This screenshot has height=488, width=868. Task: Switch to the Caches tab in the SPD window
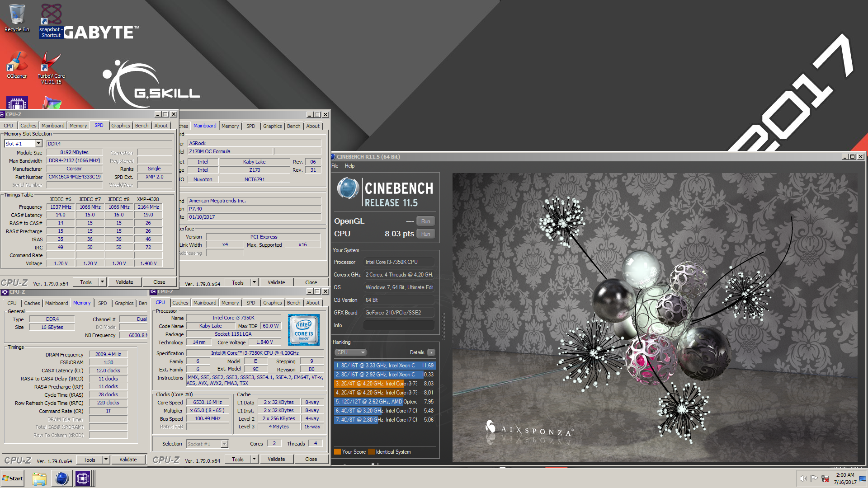click(x=28, y=126)
